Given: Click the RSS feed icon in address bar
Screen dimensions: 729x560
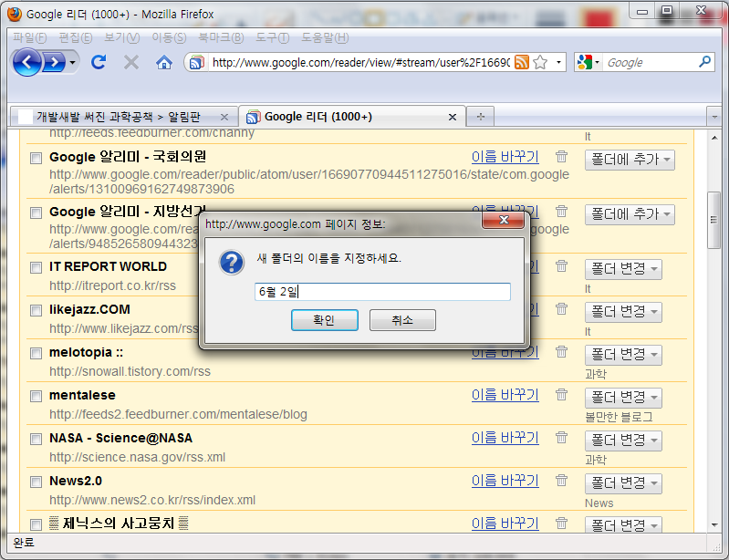Looking at the screenshot, I should 521,62.
